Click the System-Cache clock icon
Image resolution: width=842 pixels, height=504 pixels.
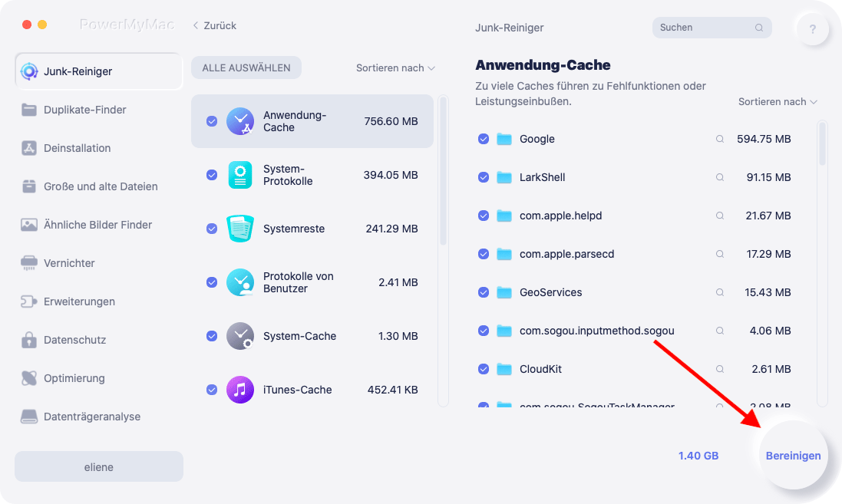[240, 336]
